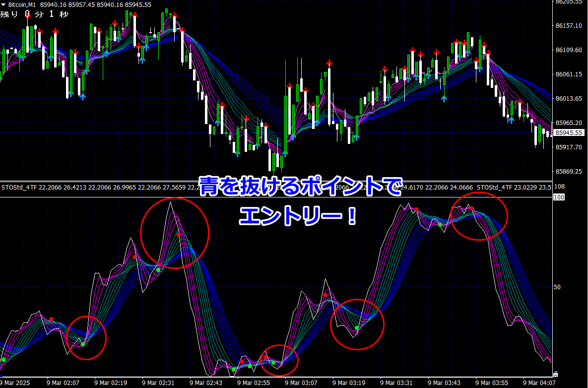Click the 9 Mar 02:07 time label
Viewport: 588px width, 388px height.
(63, 383)
